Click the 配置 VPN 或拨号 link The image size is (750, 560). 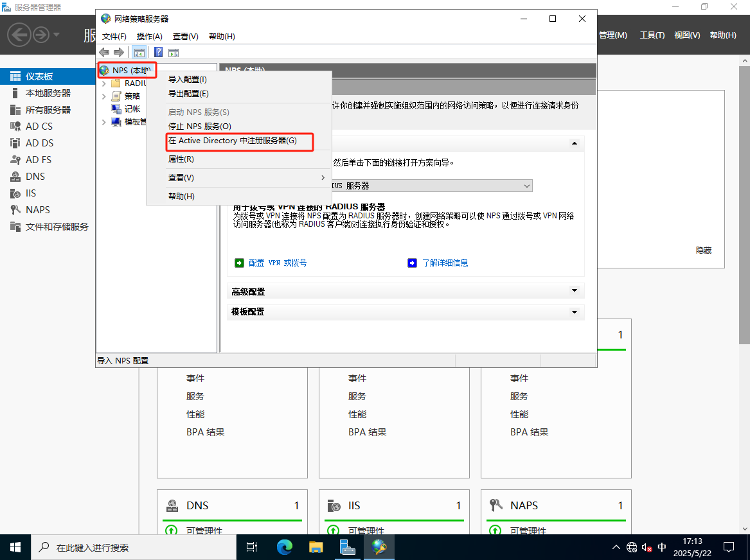point(278,263)
